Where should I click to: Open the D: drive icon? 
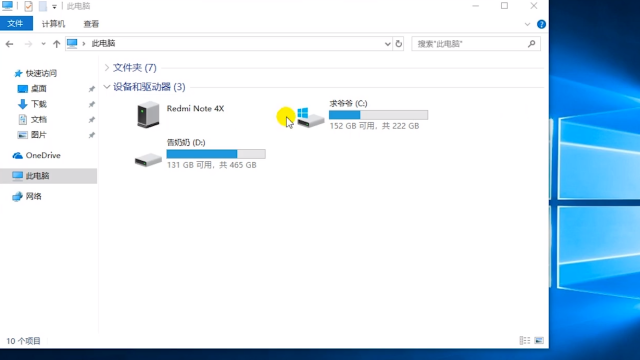[x=148, y=160]
